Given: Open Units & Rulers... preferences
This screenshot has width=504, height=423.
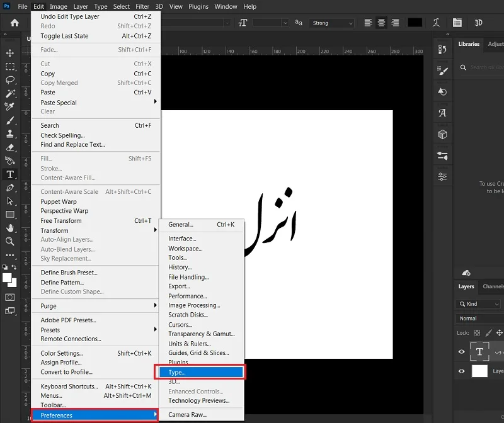Looking at the screenshot, I should pos(201,344).
